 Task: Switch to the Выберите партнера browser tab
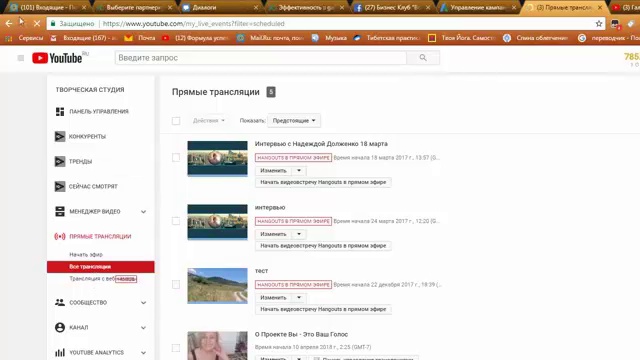coord(133,7)
